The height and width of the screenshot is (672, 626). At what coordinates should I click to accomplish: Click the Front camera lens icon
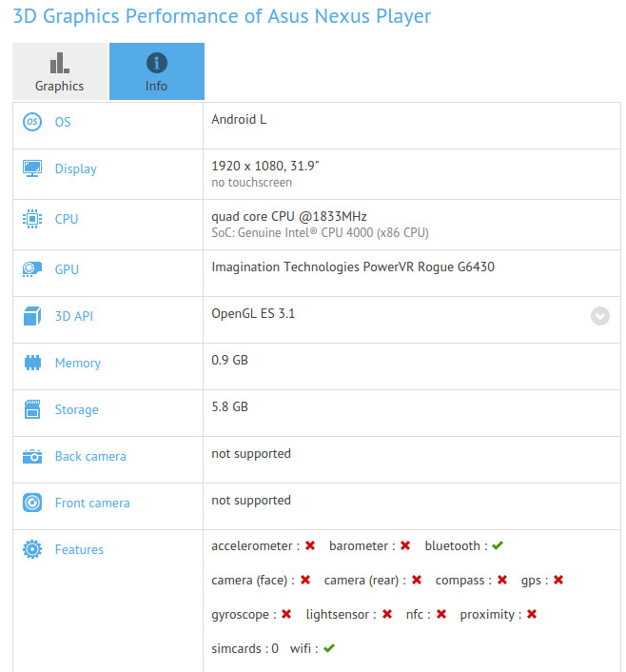(x=32, y=503)
